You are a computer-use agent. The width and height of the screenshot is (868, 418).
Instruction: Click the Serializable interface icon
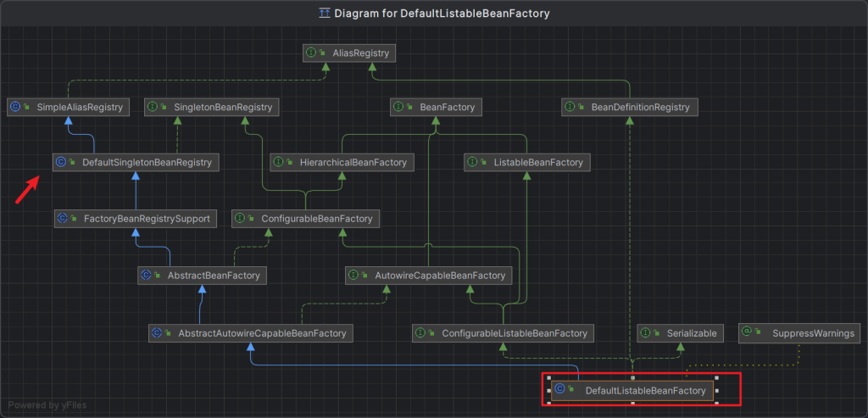(646, 333)
